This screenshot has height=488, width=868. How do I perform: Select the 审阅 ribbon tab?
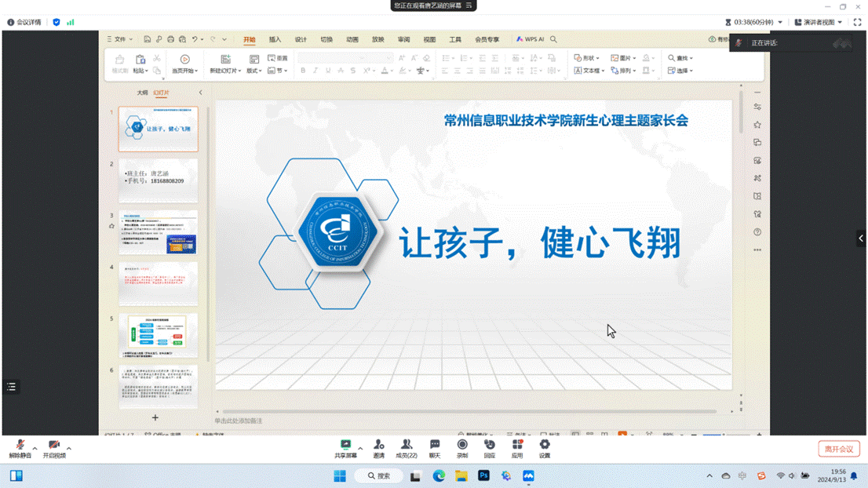point(403,39)
